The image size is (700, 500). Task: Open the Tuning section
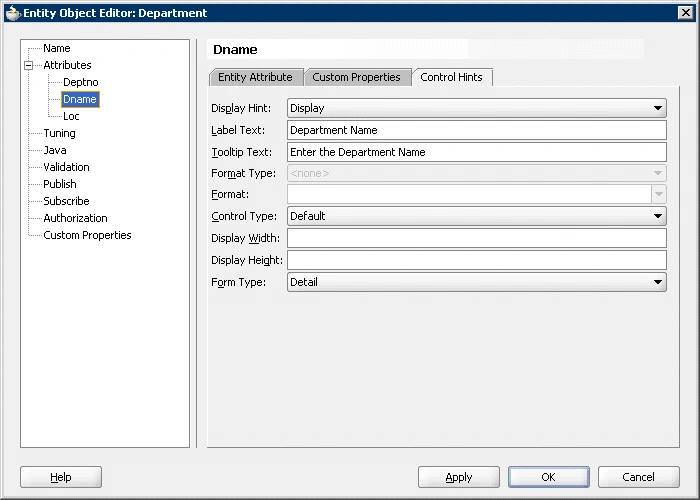pyautogui.click(x=59, y=133)
